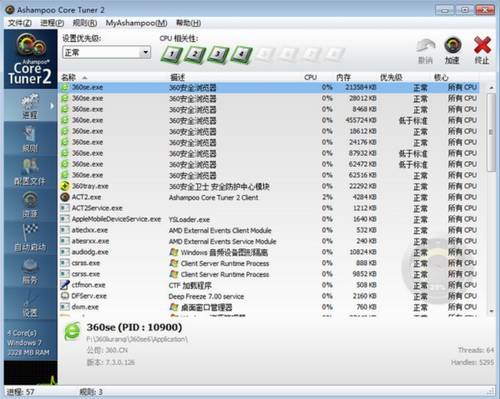Sort by the 优先级 column header
500x399 pixels.
click(x=403, y=77)
